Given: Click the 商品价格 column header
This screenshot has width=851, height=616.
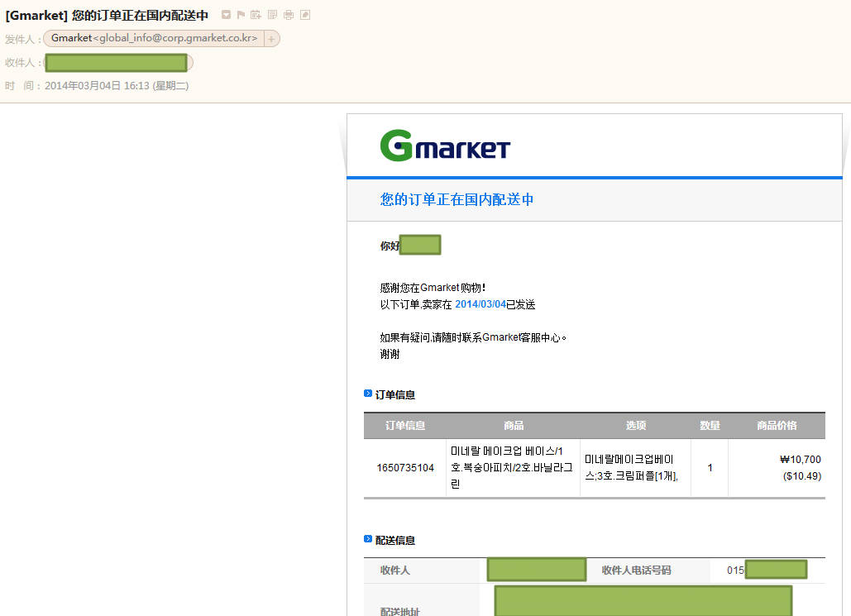Looking at the screenshot, I should 777,426.
